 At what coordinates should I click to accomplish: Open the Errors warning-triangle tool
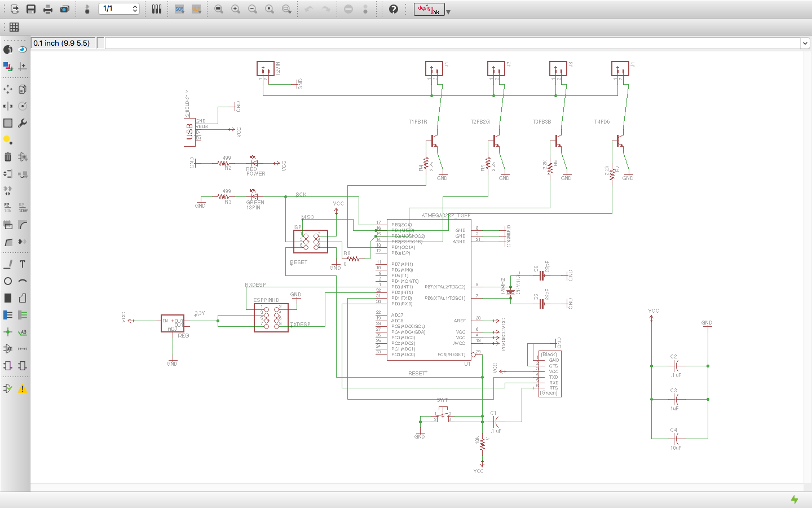coord(23,388)
